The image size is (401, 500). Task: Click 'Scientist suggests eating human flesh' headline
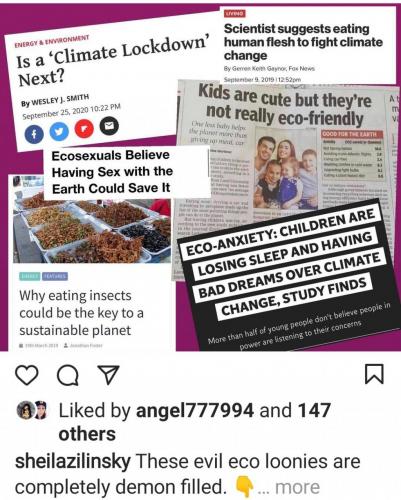point(303,42)
